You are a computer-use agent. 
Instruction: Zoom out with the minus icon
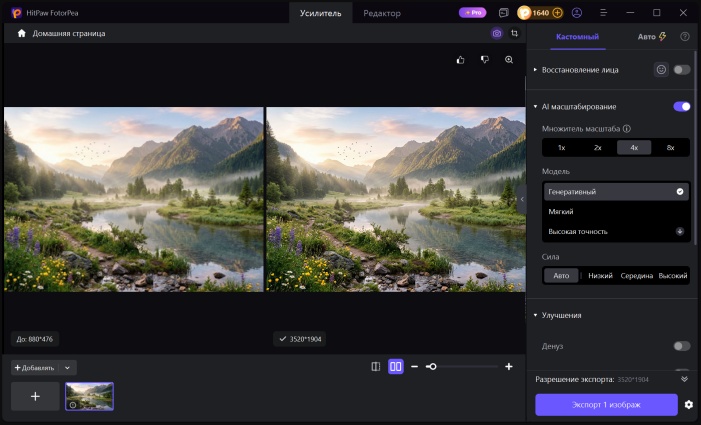pyautogui.click(x=414, y=367)
